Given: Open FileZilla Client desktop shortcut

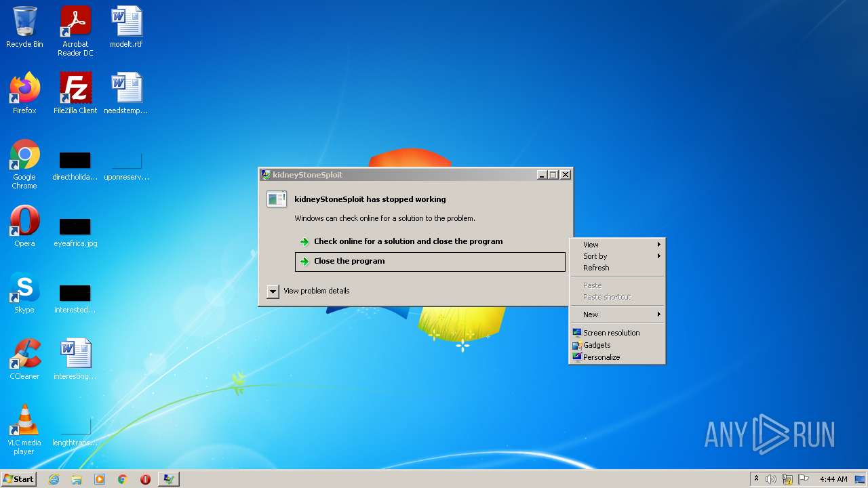Looking at the screenshot, I should pyautogui.click(x=75, y=94).
